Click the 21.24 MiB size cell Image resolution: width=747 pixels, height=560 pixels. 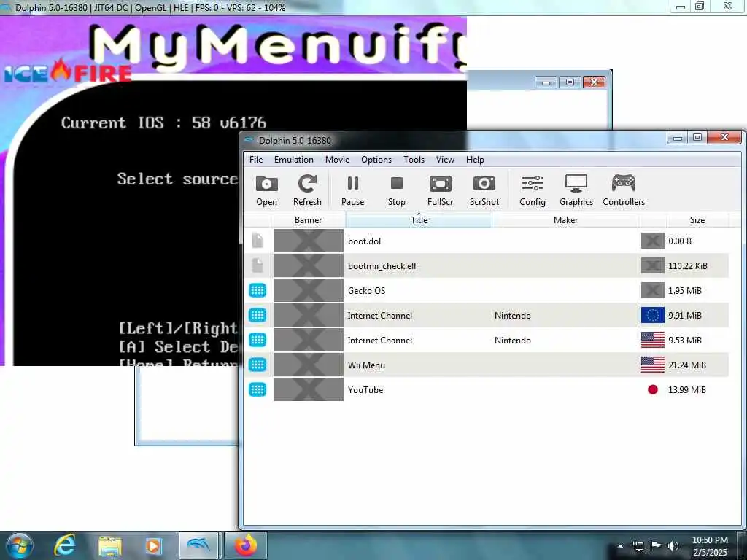pyautogui.click(x=687, y=365)
